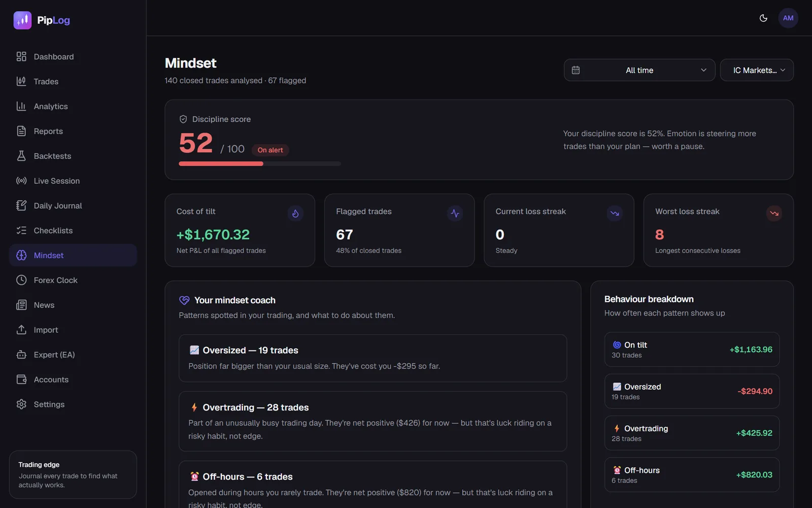Viewport: 812px width, 508px height.
Task: Select the On tilt breakdown row
Action: (692, 350)
